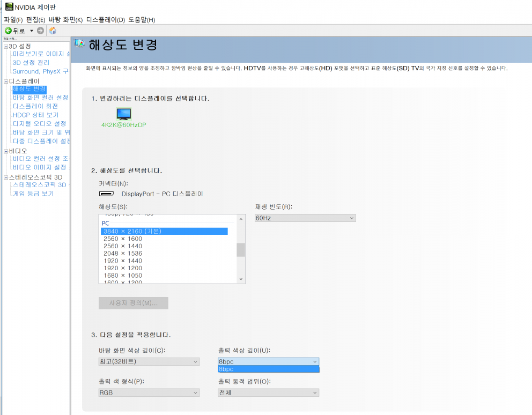The width and height of the screenshot is (532, 415).
Task: Select the 4K2K@60HzDP monitor icon
Action: (x=124, y=114)
